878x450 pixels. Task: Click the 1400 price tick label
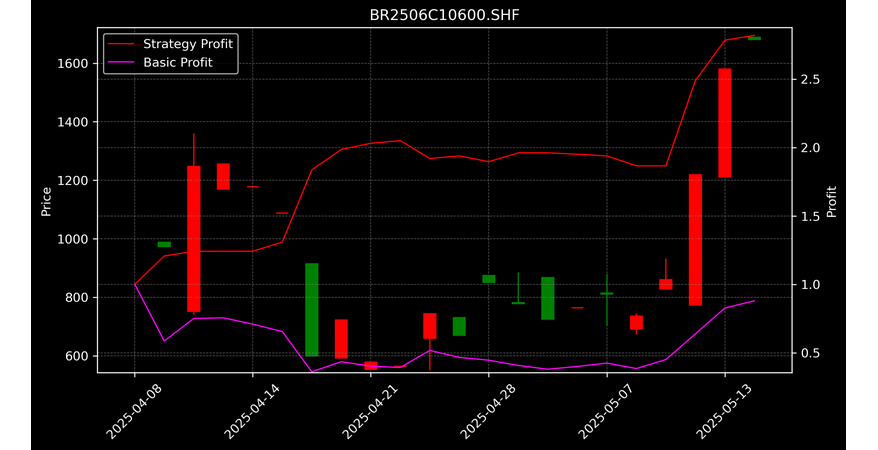73,122
